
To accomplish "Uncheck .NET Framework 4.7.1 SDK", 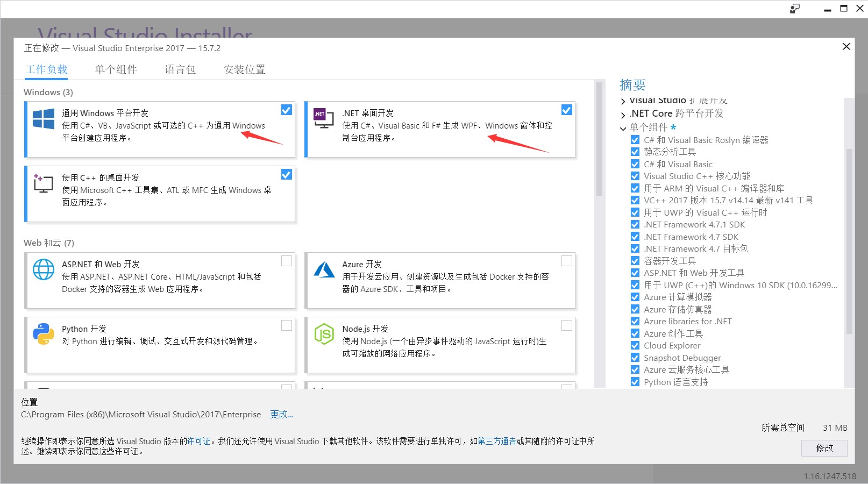I will coord(635,224).
